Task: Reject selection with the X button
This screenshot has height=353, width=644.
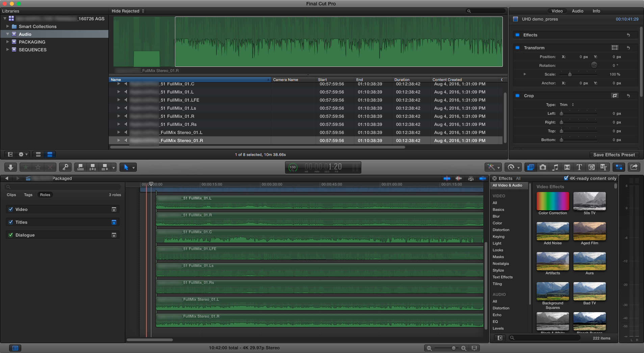Action: pos(50,167)
